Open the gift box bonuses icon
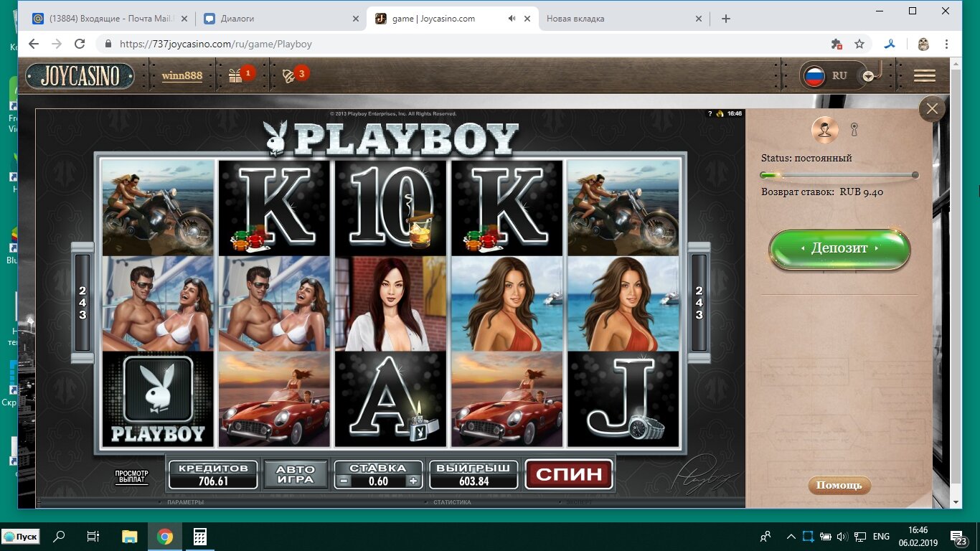This screenshot has width=980, height=551. [x=236, y=75]
